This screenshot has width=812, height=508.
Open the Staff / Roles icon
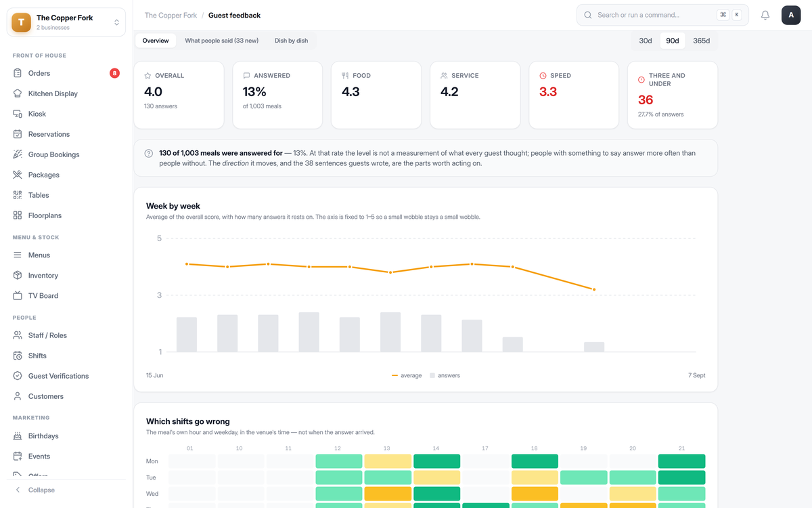(18, 335)
